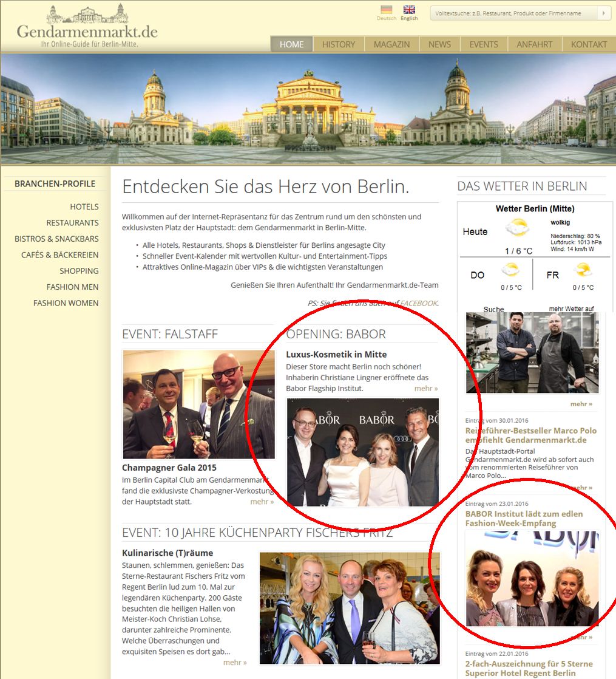Select FASHION MEN in the sidebar

[x=73, y=287]
